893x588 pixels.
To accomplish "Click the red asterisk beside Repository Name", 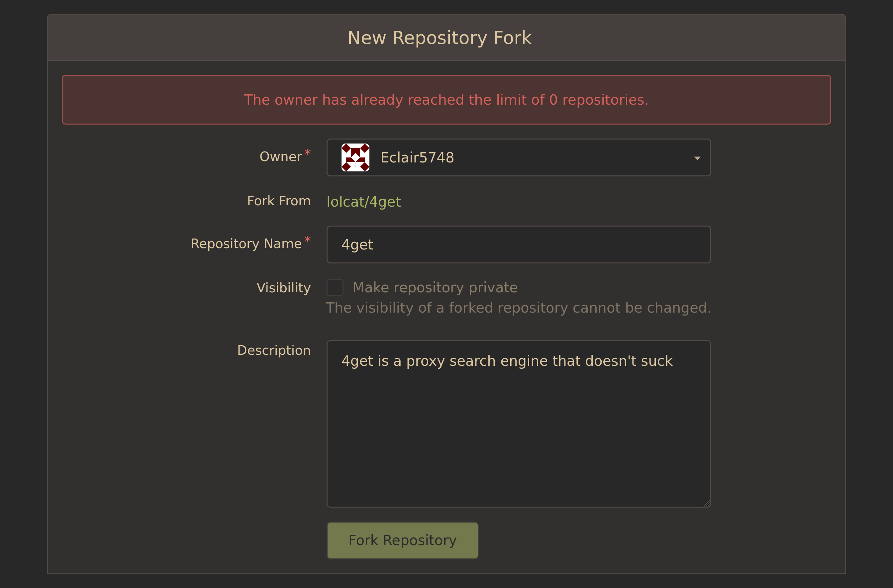I will (x=308, y=239).
